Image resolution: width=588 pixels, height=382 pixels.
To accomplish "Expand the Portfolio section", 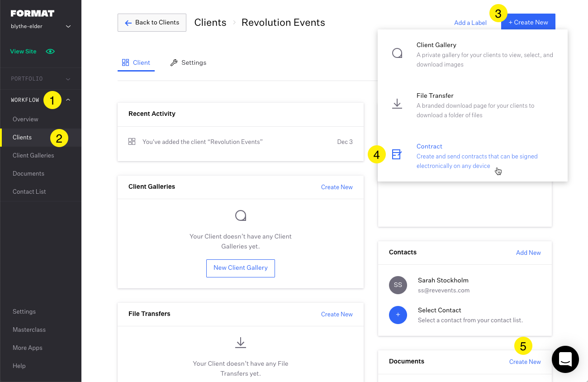I will click(68, 79).
